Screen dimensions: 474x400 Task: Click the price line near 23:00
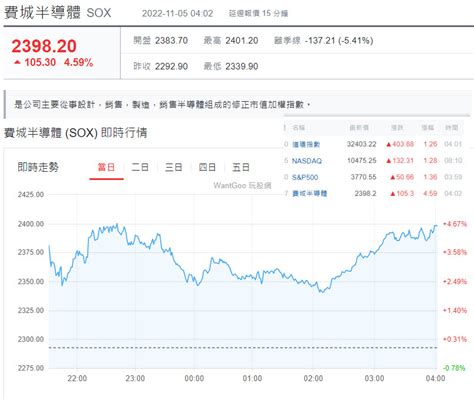[x=135, y=237]
